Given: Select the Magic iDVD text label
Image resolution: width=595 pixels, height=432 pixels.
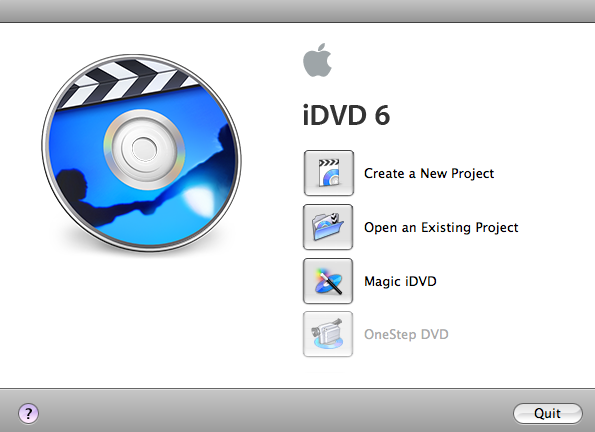Looking at the screenshot, I should [400, 281].
